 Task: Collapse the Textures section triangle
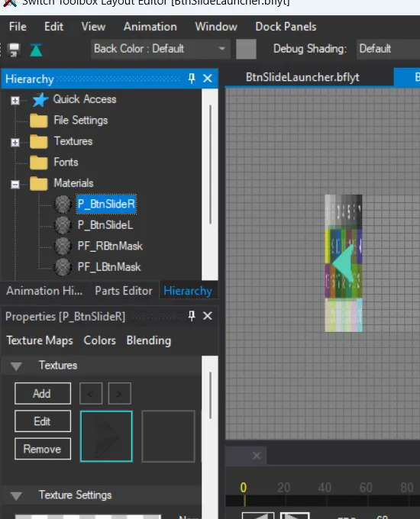tap(16, 366)
